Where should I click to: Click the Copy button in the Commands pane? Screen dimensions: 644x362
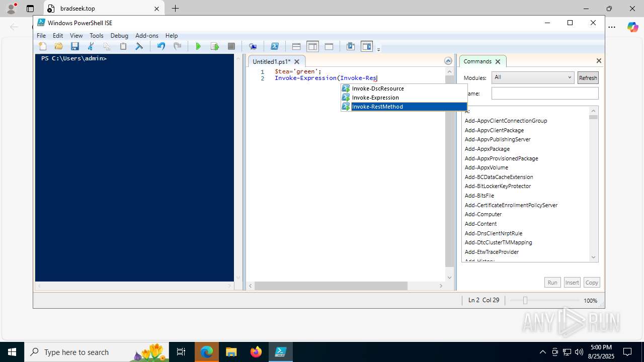[x=592, y=283]
